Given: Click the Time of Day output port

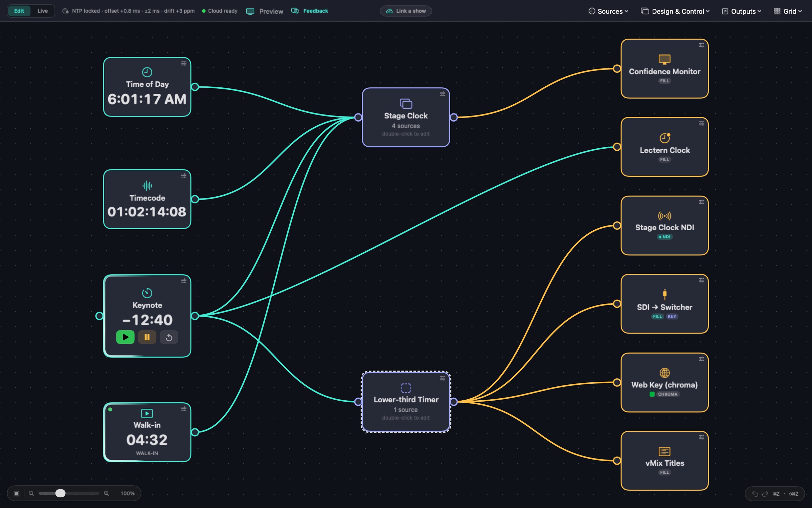Looking at the screenshot, I should tap(195, 87).
